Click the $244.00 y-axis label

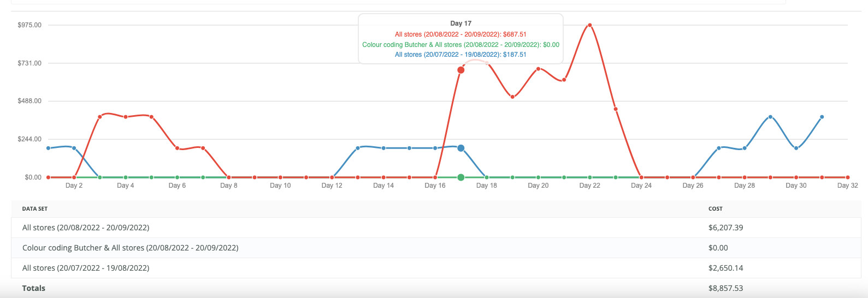point(29,139)
